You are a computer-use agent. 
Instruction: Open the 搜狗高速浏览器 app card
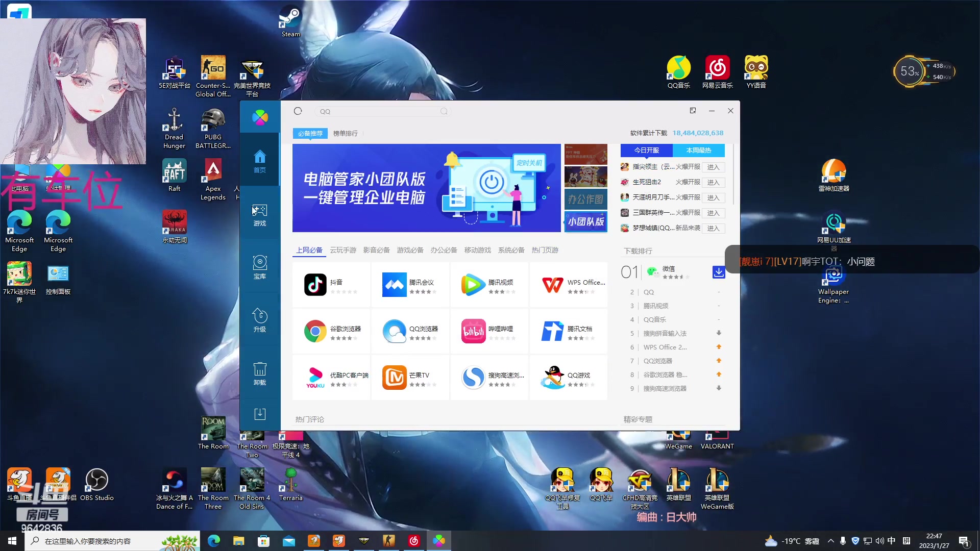[489, 378]
